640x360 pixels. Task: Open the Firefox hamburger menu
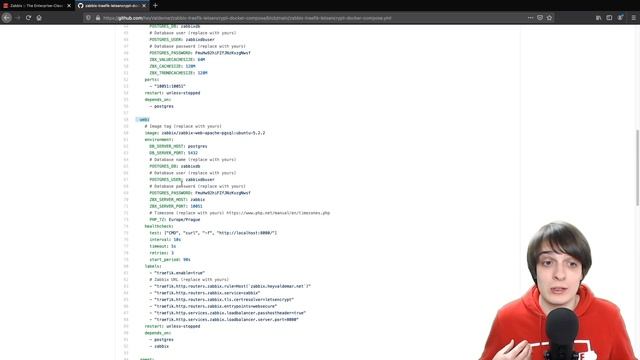point(633,18)
